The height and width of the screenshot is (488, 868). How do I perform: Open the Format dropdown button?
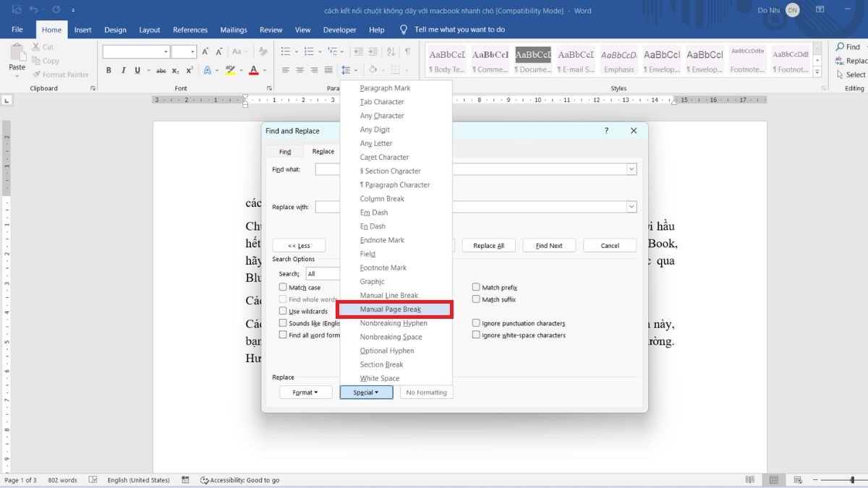coord(306,393)
